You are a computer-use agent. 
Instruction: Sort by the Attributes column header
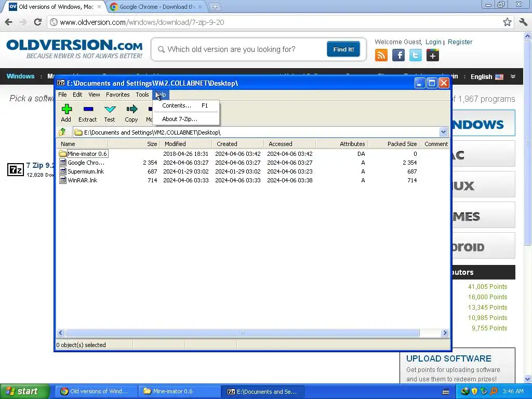coord(342,144)
